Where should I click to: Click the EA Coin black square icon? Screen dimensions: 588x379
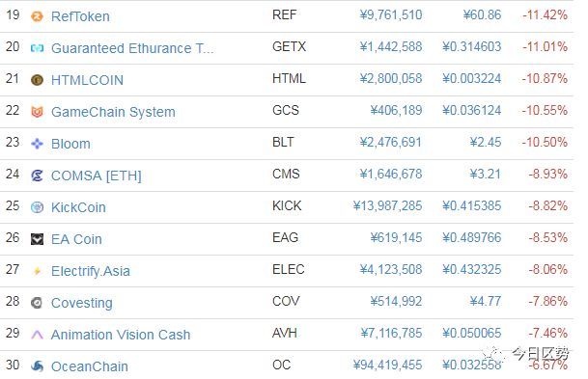pyautogui.click(x=37, y=239)
